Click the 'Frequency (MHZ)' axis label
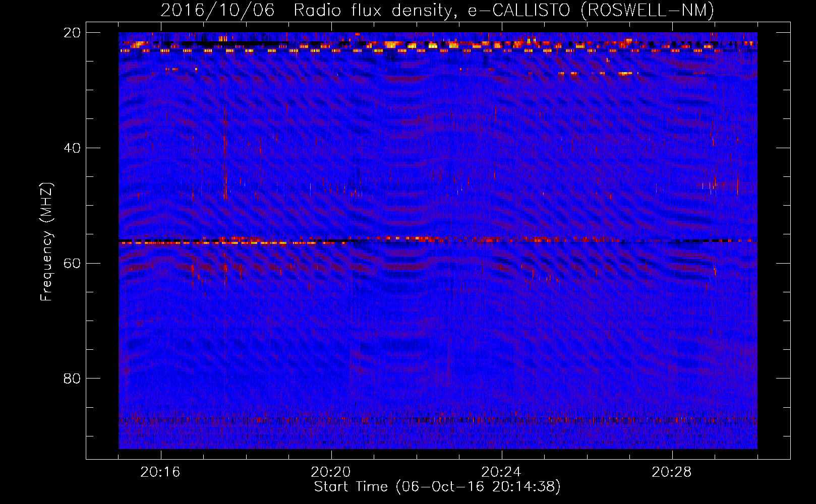The width and height of the screenshot is (816, 504). pos(46,242)
